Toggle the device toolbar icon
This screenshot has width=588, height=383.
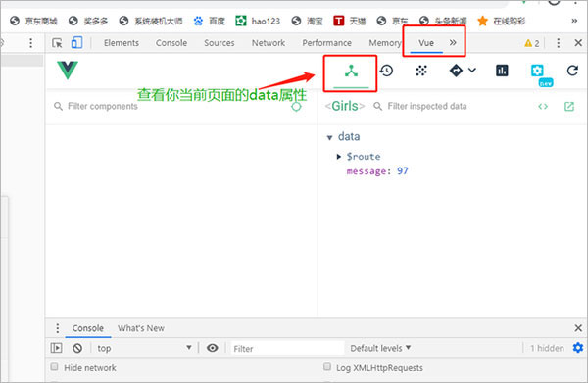click(76, 43)
